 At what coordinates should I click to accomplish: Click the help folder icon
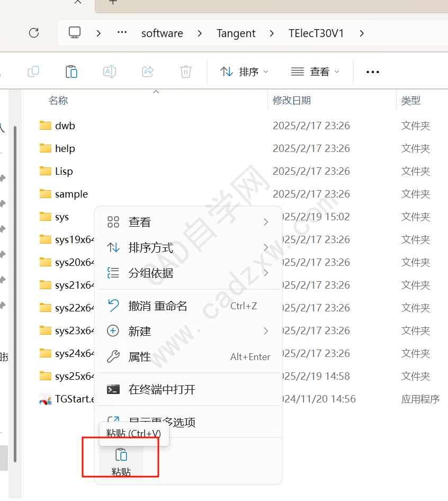(x=46, y=148)
